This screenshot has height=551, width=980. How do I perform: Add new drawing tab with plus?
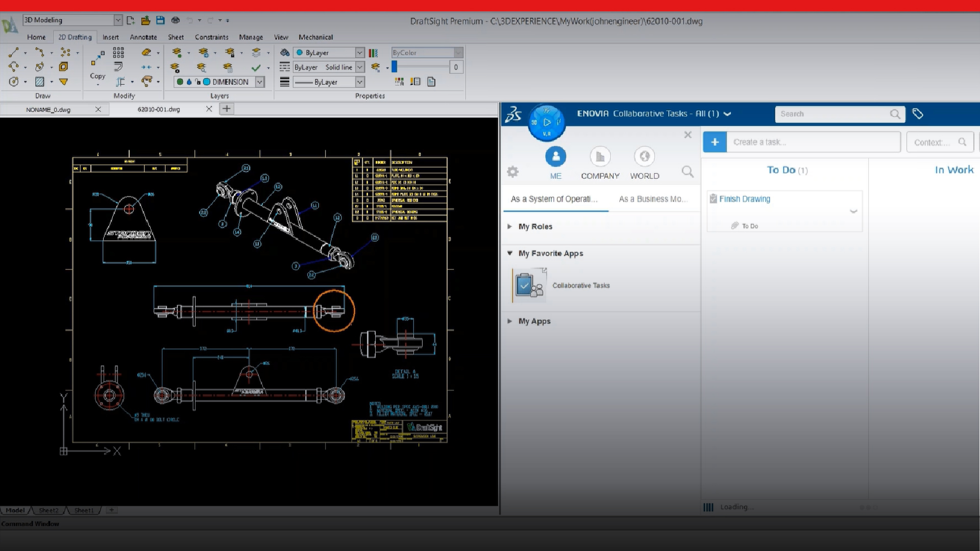coord(227,109)
